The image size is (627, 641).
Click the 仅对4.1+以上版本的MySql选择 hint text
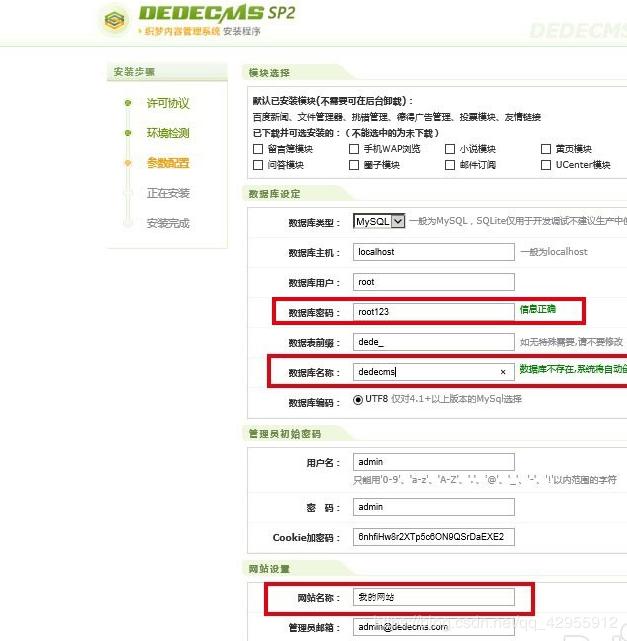coord(456,399)
